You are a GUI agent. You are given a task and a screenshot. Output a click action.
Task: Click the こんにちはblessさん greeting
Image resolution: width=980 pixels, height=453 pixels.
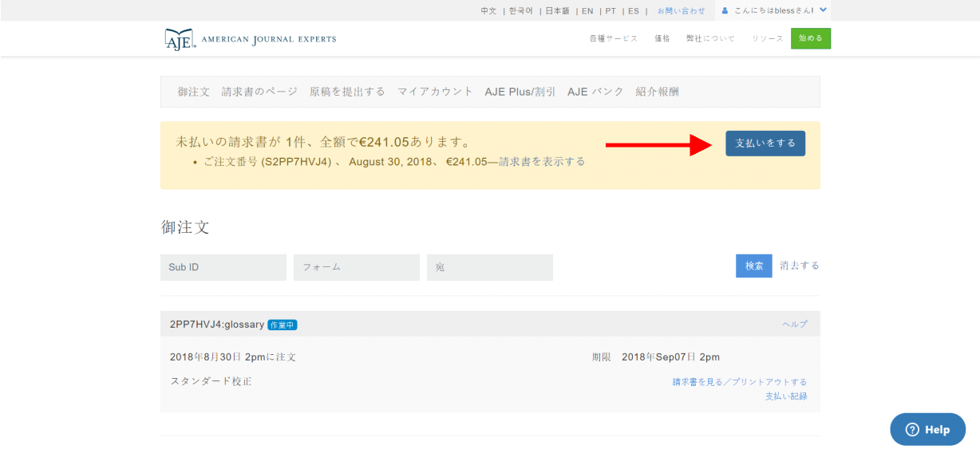pos(774,11)
